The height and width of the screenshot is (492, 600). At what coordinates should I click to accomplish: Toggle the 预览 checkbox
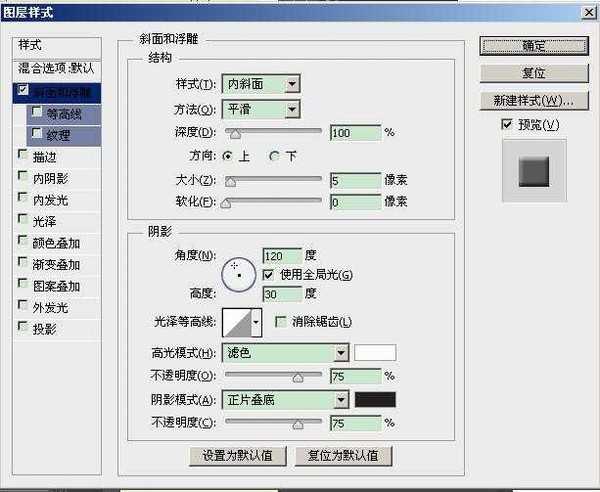pos(507,124)
